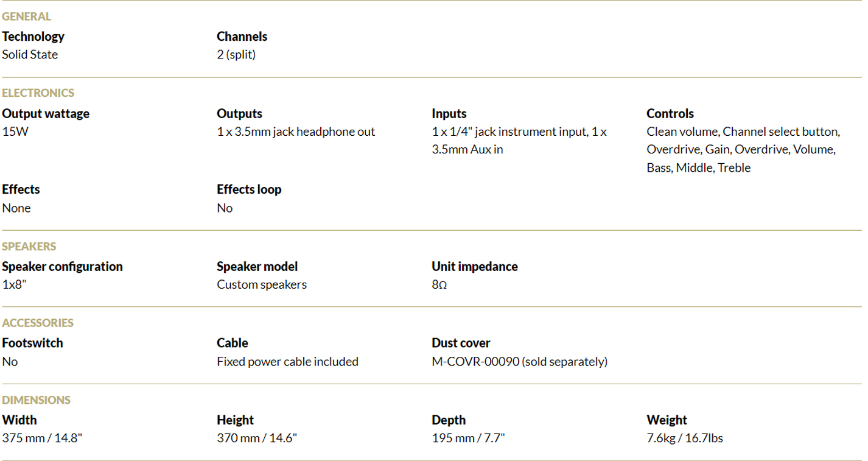This screenshot has width=868, height=461.
Task: Select the SPEAKERS section heading
Action: [x=29, y=247]
